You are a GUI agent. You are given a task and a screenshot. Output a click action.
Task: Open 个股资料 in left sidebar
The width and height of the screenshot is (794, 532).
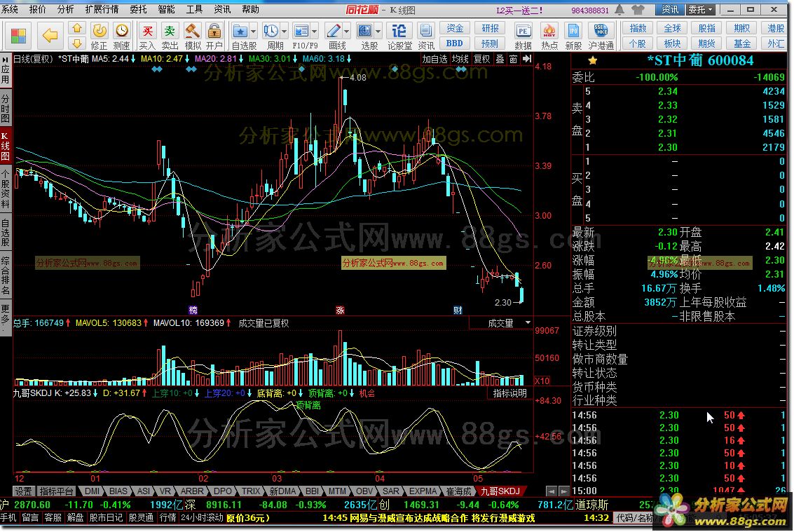(6, 189)
